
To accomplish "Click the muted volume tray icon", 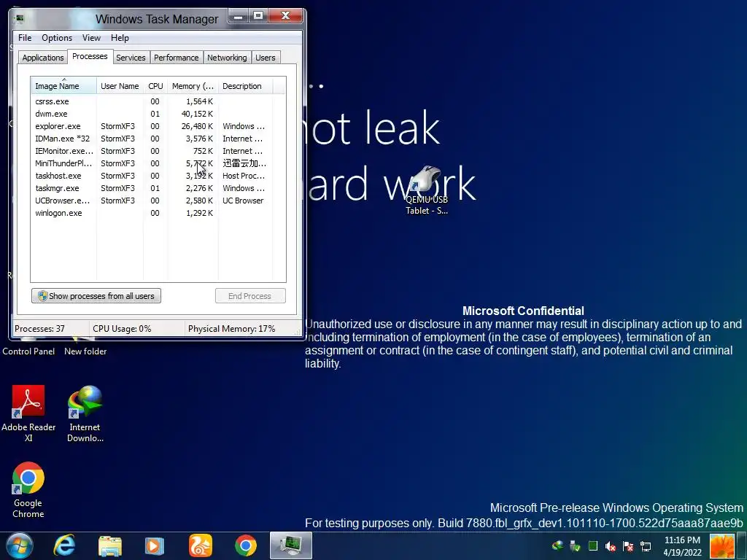I will [611, 546].
